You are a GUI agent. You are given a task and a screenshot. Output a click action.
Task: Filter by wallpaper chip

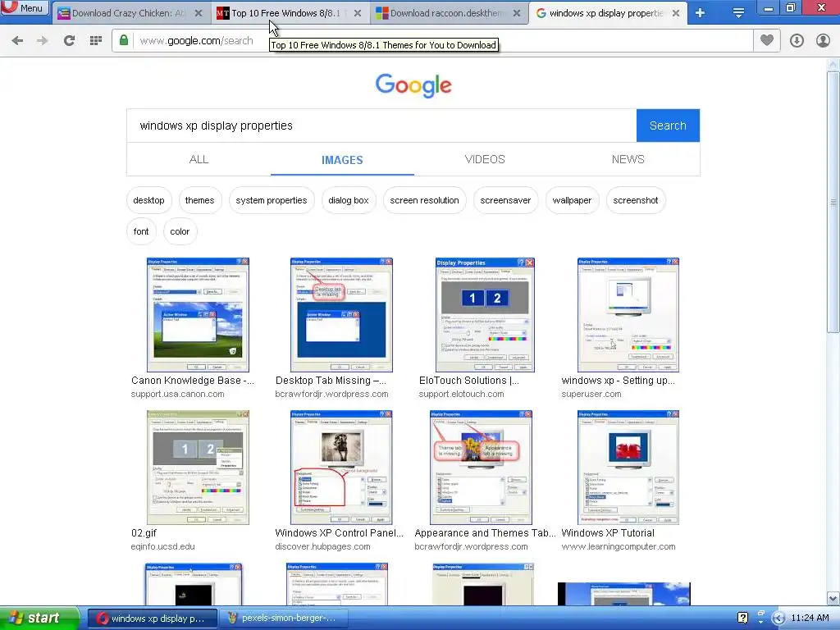pos(572,200)
